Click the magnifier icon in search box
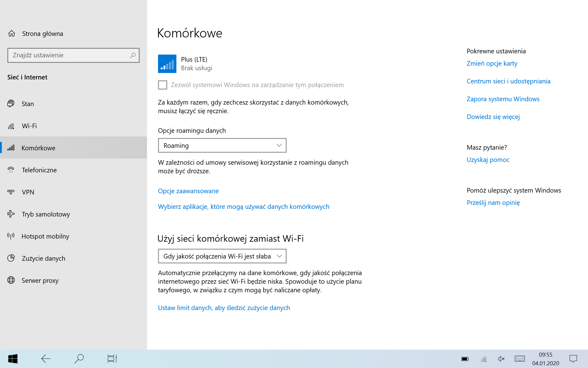Screen dimensions: 588x368 pos(133,55)
